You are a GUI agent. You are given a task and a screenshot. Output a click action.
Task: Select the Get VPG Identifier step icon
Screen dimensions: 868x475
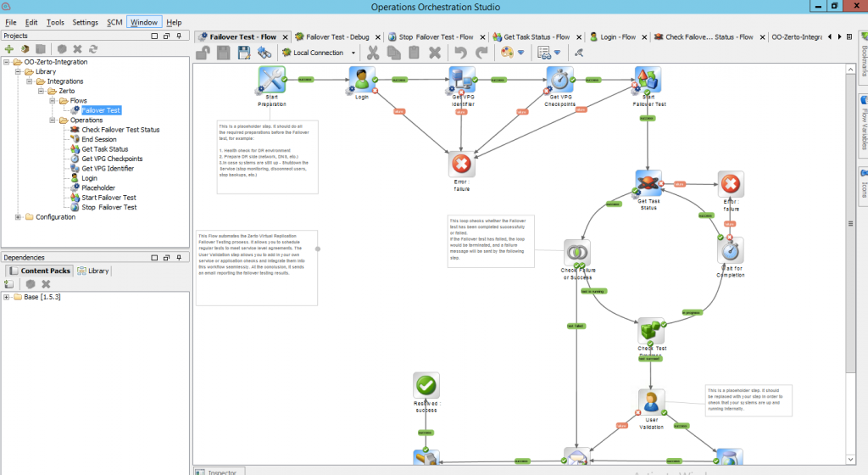(462, 79)
